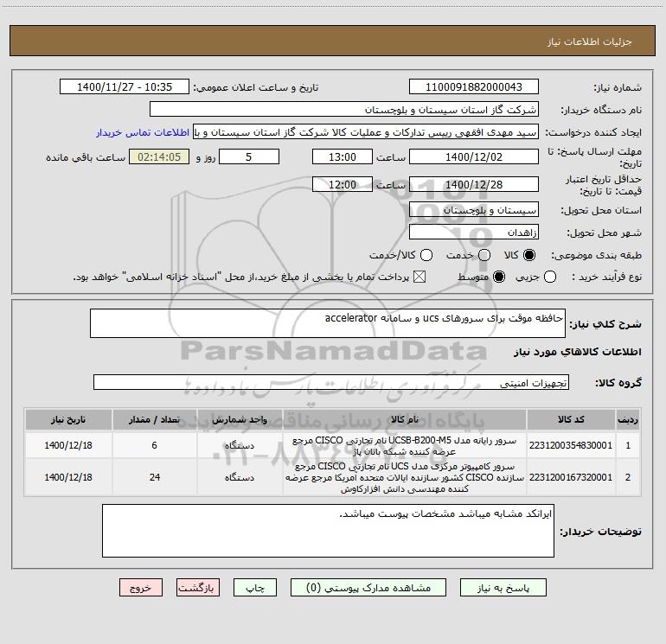Screen dimensions: 666x644
Task: Click the اطلاعات کالاهای مورد نیاز heading
Action: coord(577,352)
